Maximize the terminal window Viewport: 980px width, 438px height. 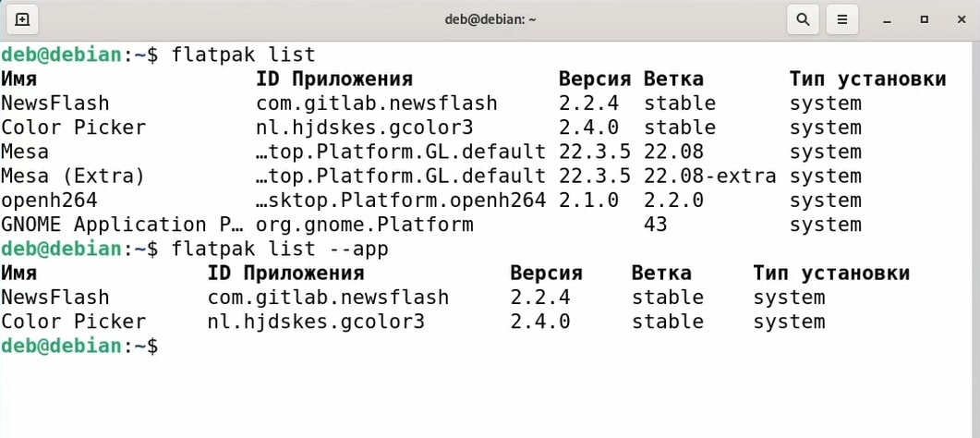925,20
